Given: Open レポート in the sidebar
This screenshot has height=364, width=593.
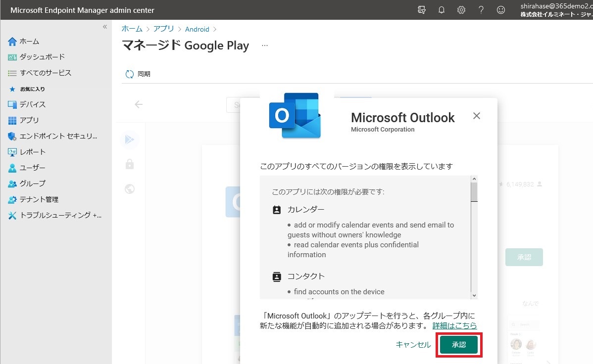Looking at the screenshot, I should 26,152.
